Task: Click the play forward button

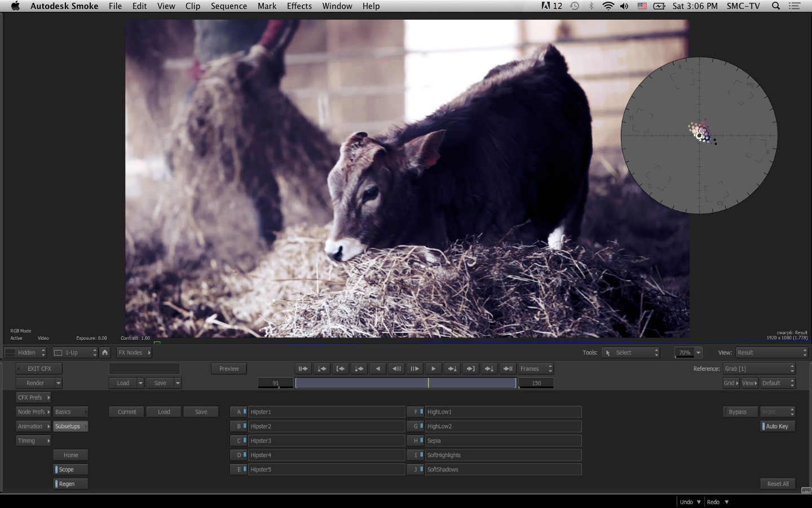Action: pos(433,369)
